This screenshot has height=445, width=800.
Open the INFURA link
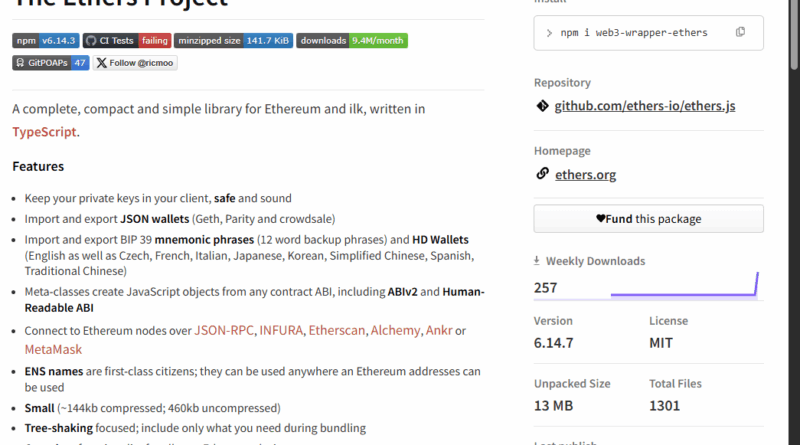pyautogui.click(x=281, y=330)
